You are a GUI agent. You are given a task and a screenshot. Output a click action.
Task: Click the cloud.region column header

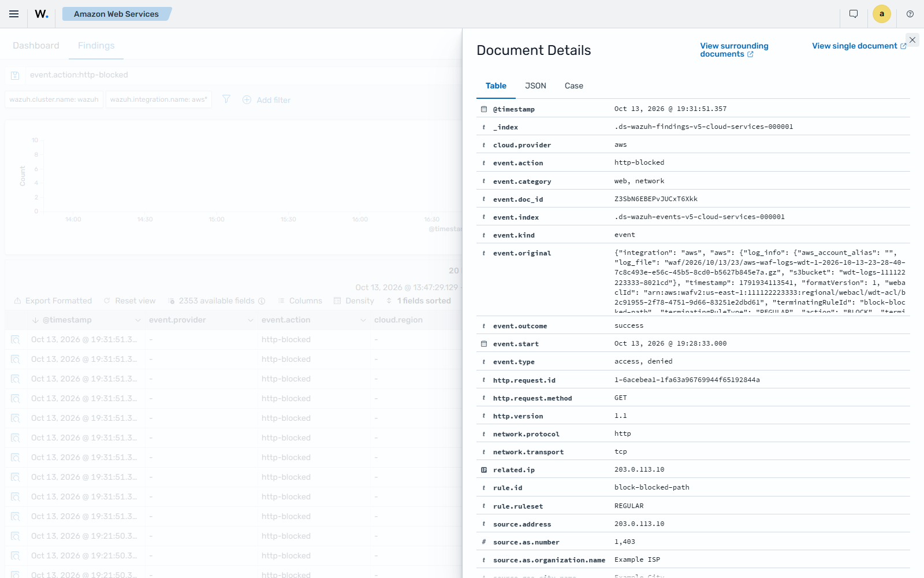coord(398,320)
